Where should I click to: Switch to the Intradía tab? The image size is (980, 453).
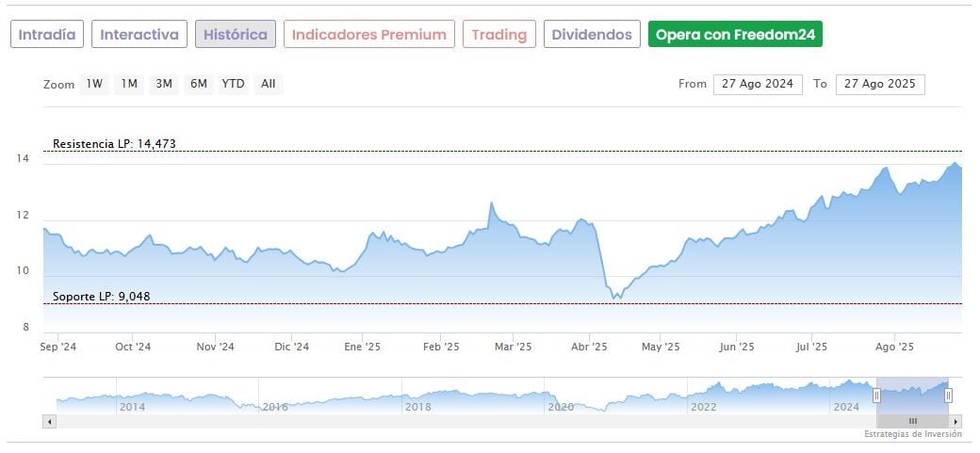(x=47, y=35)
